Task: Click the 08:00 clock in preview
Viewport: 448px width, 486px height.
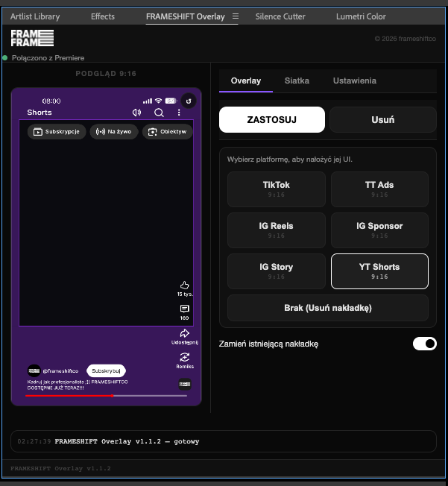Action: pos(51,101)
